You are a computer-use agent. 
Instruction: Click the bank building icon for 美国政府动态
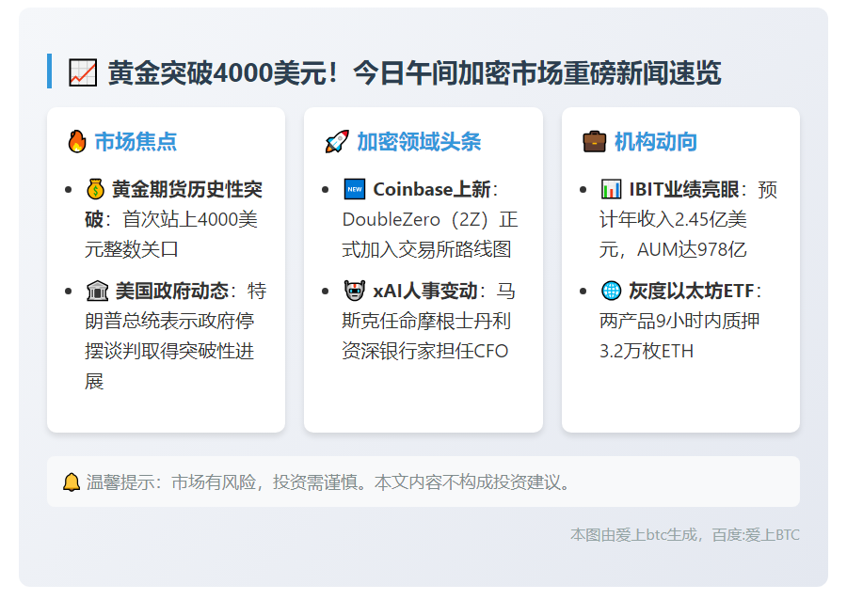(96, 292)
